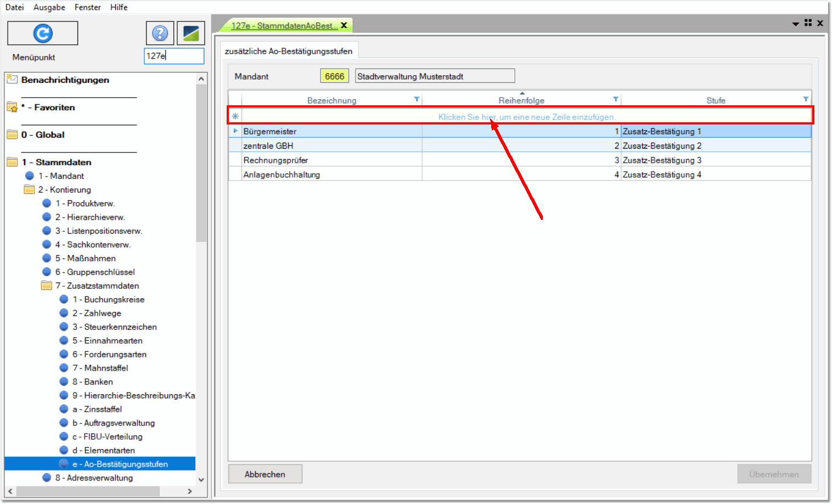Close the 127e StammdatenAoBest tab
This screenshot has height=504, width=832.
(344, 25)
